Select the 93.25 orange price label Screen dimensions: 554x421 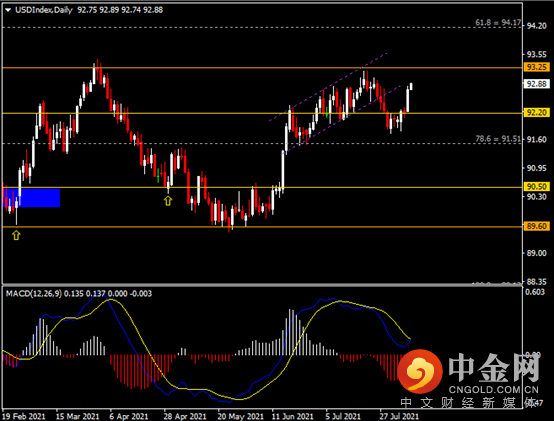(x=536, y=67)
